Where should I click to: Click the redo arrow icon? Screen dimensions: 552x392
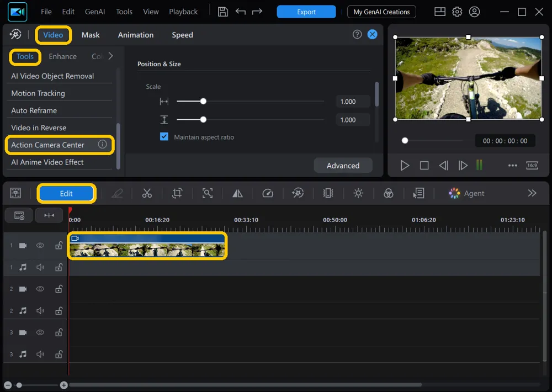point(257,12)
